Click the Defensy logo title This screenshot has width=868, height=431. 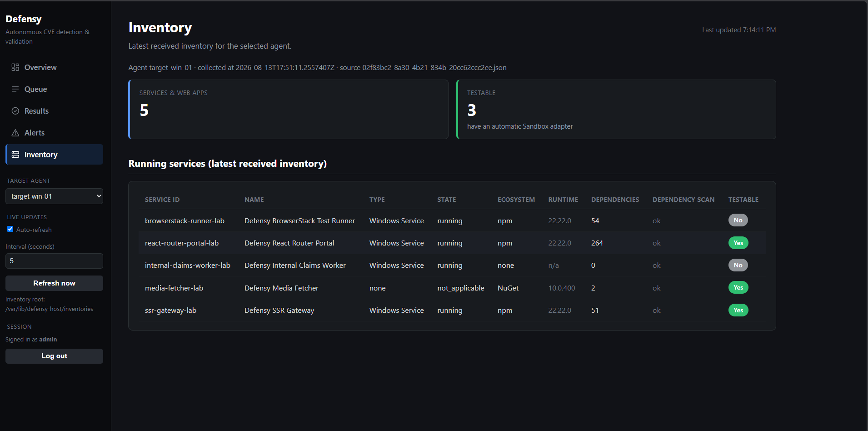[24, 19]
